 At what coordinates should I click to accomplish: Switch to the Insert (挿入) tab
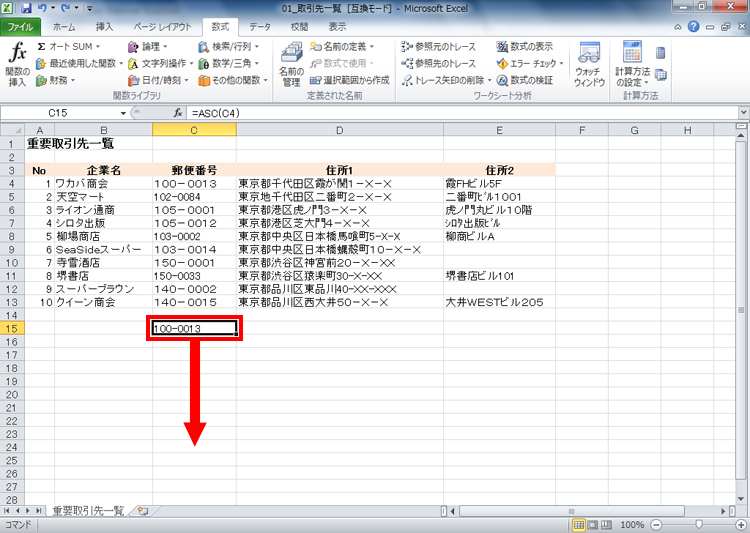pyautogui.click(x=104, y=27)
